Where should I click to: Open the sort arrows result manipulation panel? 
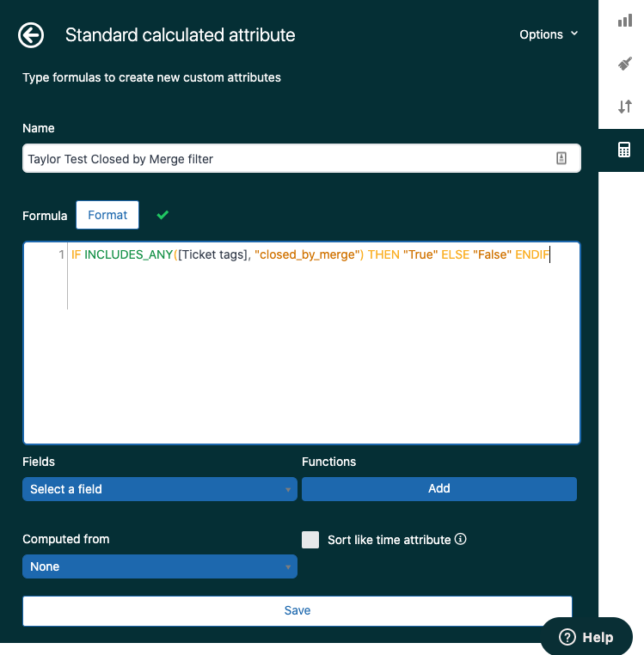[624, 107]
